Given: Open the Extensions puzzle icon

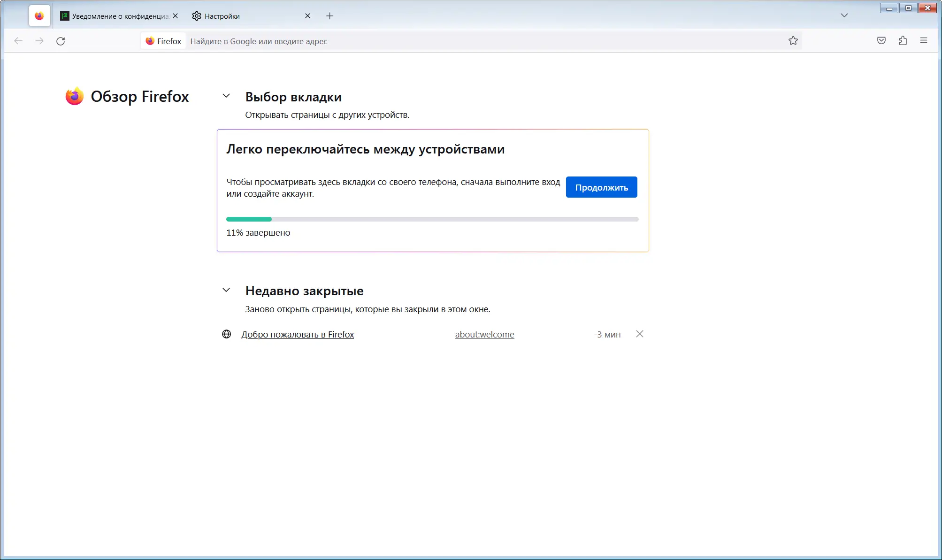Looking at the screenshot, I should (x=902, y=41).
